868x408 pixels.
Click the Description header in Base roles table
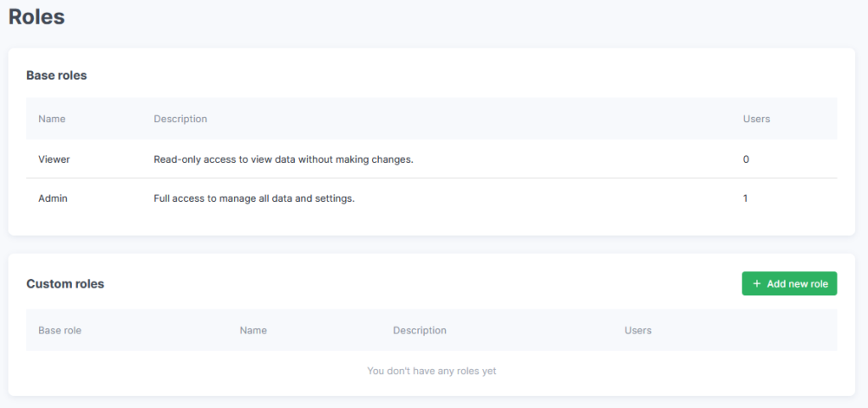181,119
